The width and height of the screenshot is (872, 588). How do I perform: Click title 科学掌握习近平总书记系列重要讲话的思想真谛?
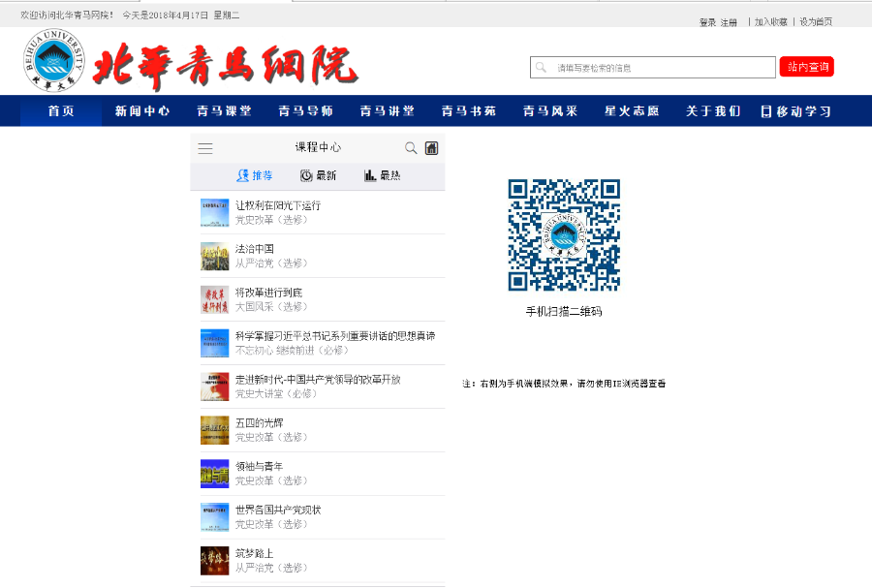tap(335, 336)
